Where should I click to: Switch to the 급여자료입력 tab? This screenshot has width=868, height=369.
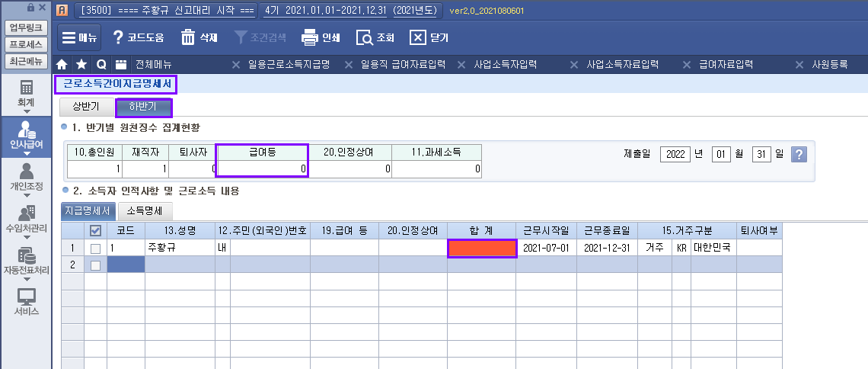[726, 64]
